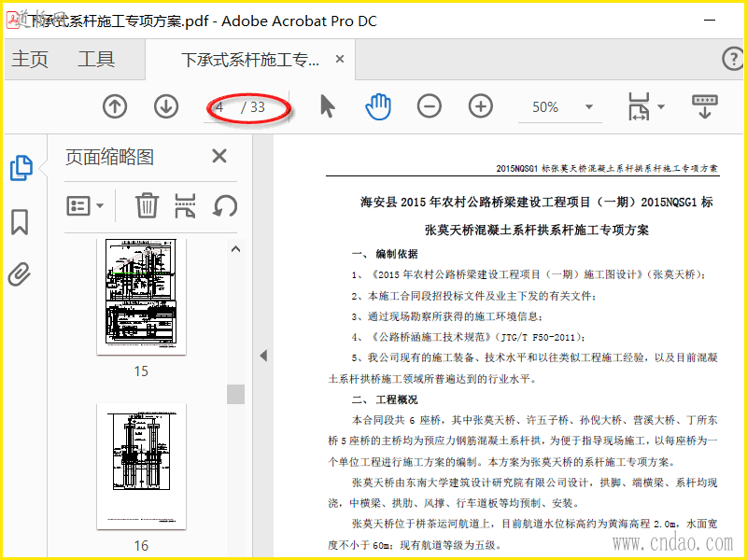The width and height of the screenshot is (747, 560).
Task: Click the insert or extract pages icon
Action: click(185, 205)
